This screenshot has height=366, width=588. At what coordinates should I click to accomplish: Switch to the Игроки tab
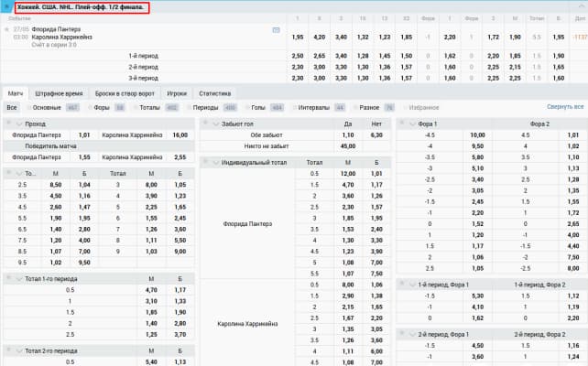(x=177, y=93)
